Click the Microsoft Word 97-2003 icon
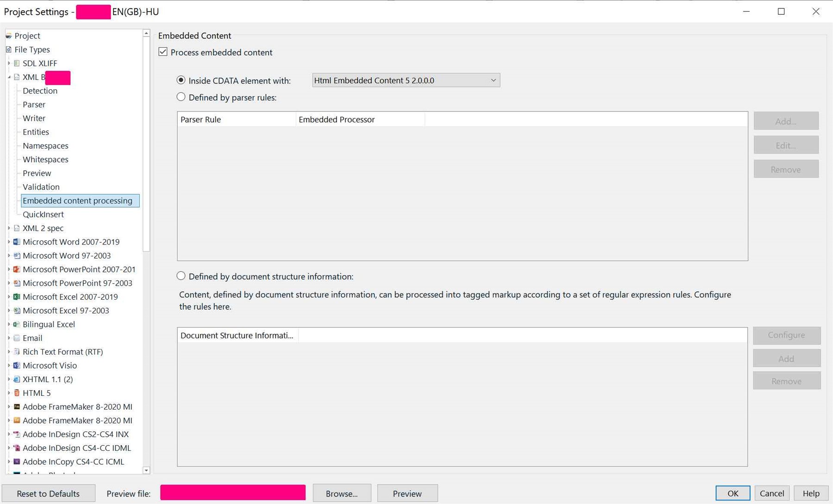 point(17,256)
